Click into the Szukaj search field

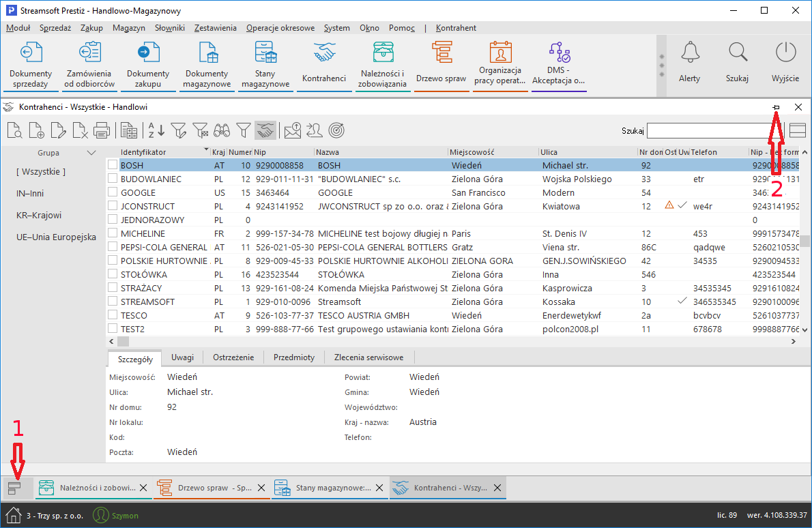tap(710, 130)
